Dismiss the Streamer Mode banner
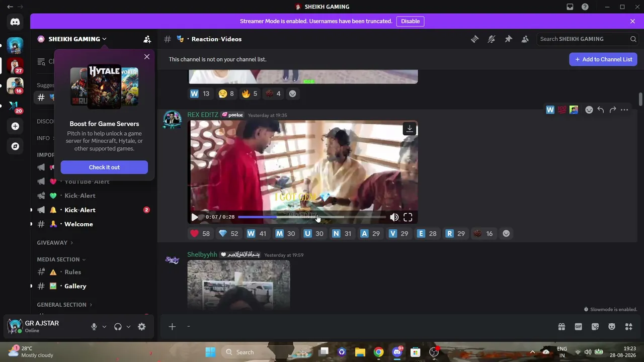The image size is (644, 362). pyautogui.click(x=632, y=21)
